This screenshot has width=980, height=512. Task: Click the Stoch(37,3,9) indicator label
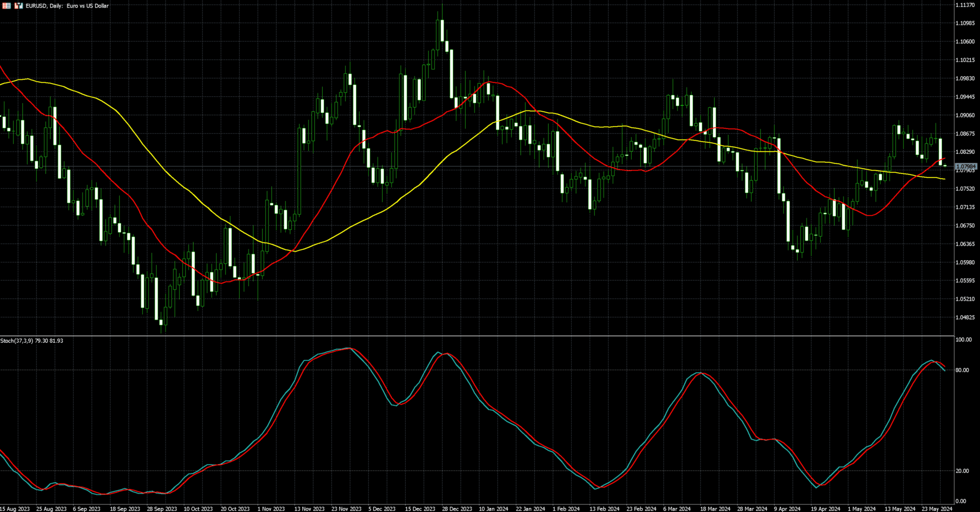tap(32, 341)
